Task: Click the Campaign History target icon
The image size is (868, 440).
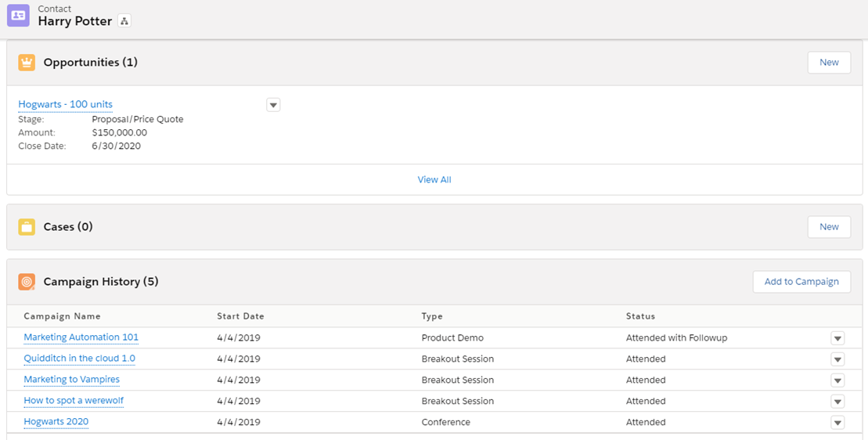Action: [x=27, y=282]
